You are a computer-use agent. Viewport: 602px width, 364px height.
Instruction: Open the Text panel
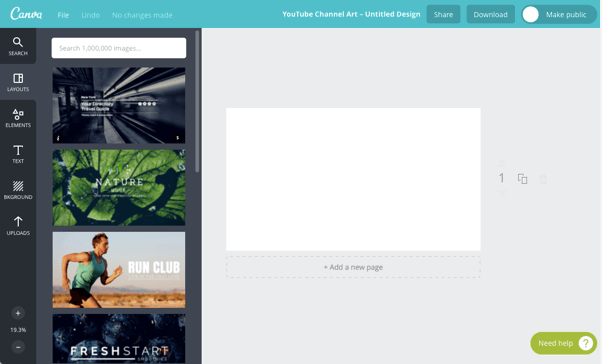pos(18,154)
